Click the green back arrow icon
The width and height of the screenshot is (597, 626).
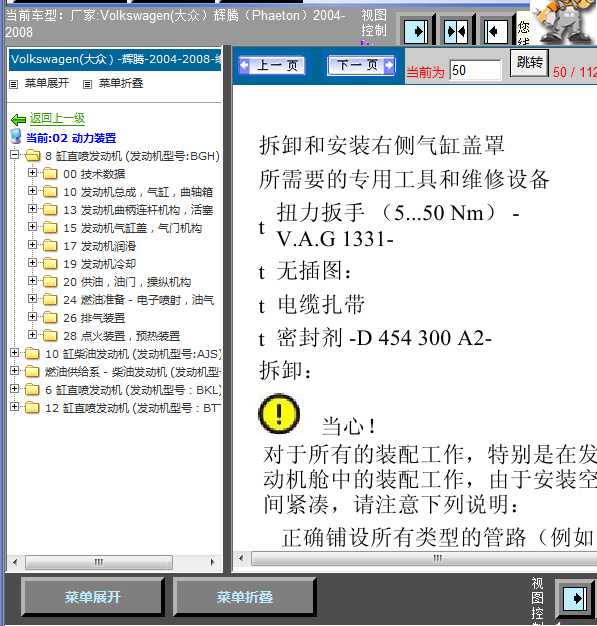coord(18,119)
